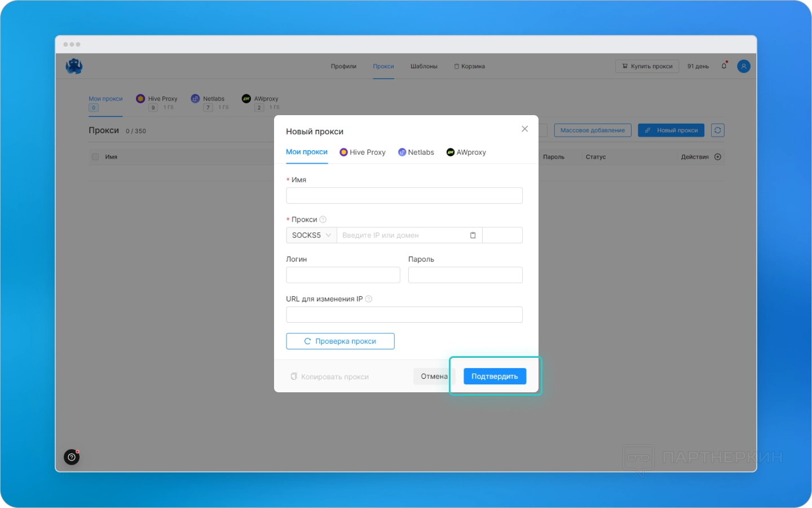Screen dimensions: 812x508
Task: Switch to Netlabs tab in dialog
Action: pos(416,152)
